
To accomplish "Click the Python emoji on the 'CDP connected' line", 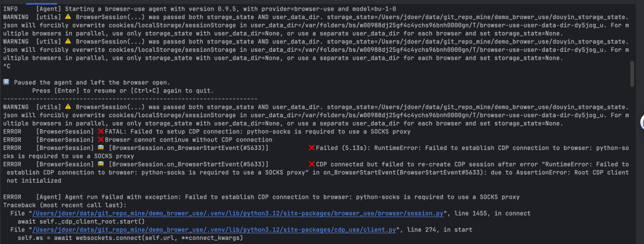I will coord(100,164).
